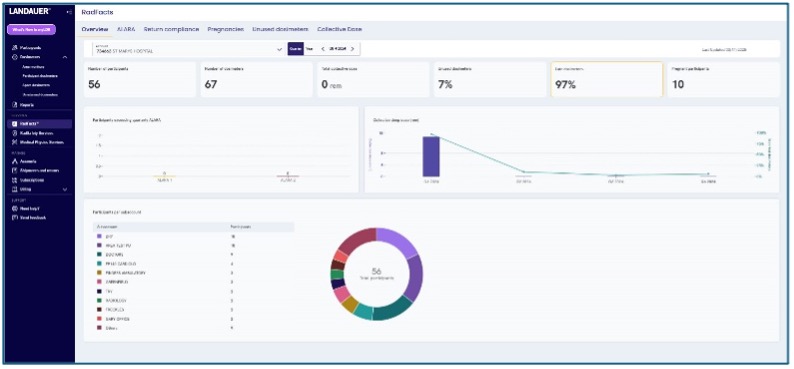Click the dark teal segment of the donut chart
This screenshot has height=369, width=794.
point(393,309)
